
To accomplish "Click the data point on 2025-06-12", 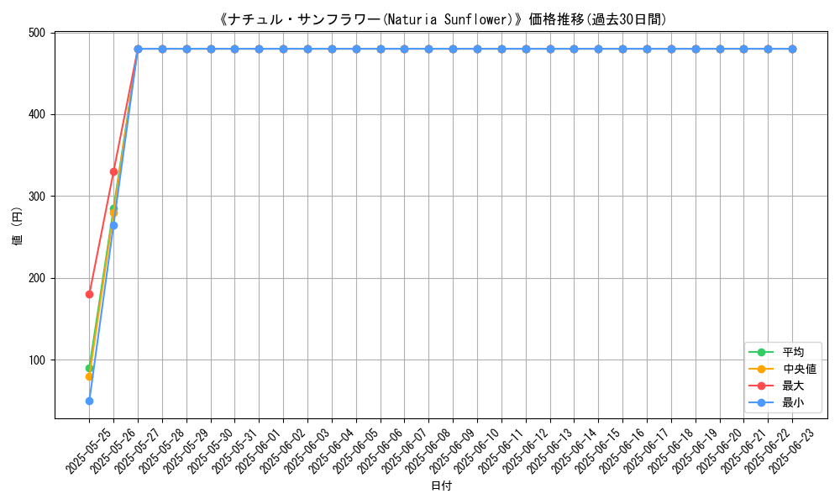I will pos(526,50).
